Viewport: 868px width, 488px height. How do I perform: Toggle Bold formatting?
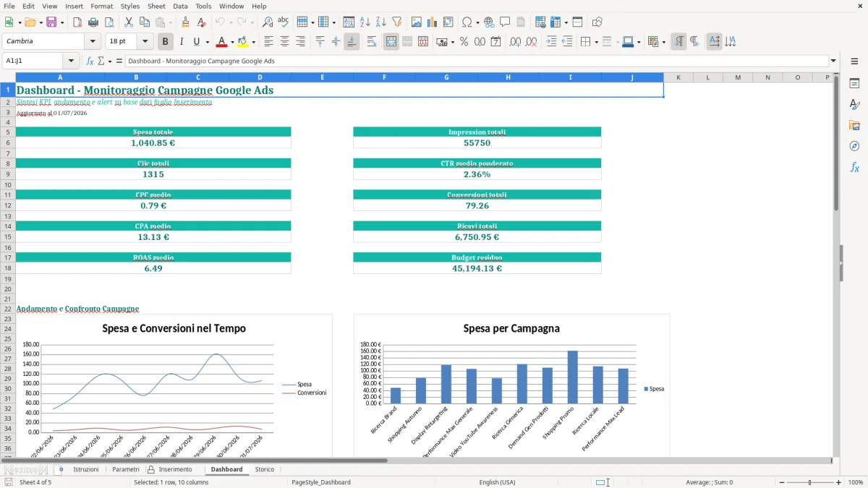(166, 42)
